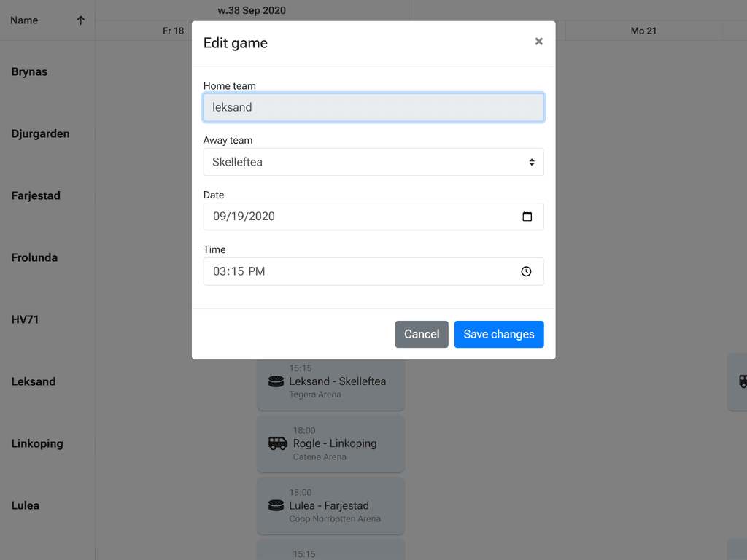The width and height of the screenshot is (747, 560).
Task: Click the puck icon on the right-edge game card
Action: (x=742, y=381)
